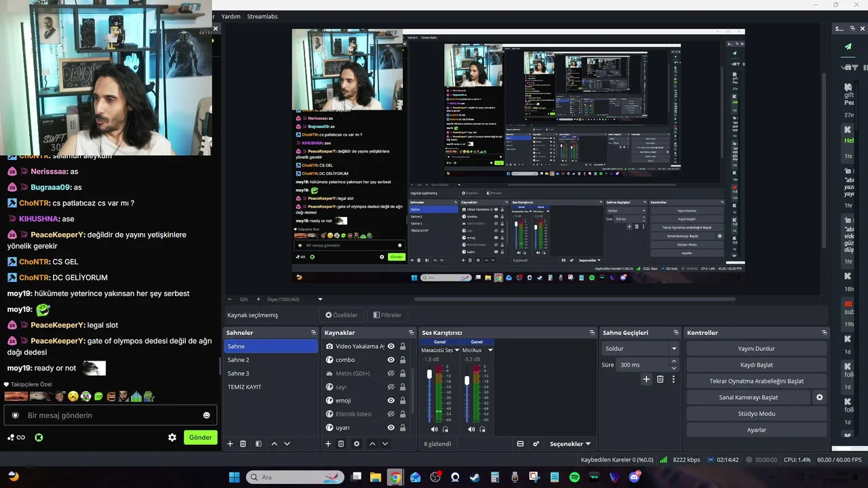868x488 pixels.
Task: Show the sayı source
Action: pyautogui.click(x=391, y=387)
